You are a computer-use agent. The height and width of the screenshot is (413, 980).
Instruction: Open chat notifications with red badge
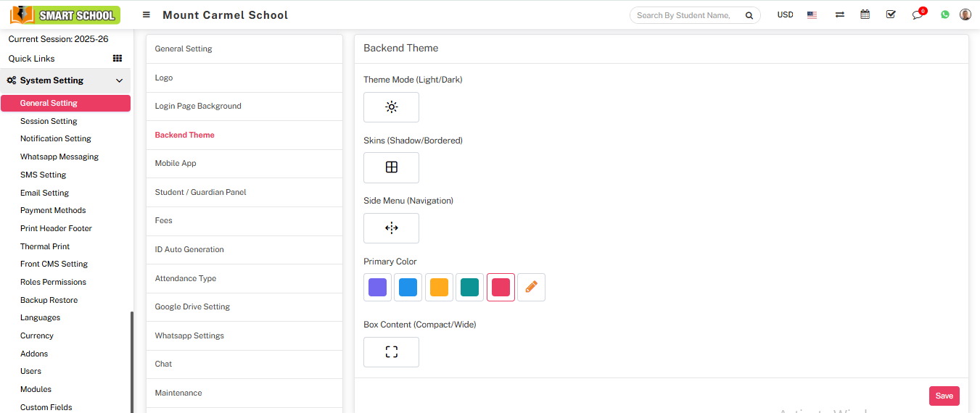point(918,14)
